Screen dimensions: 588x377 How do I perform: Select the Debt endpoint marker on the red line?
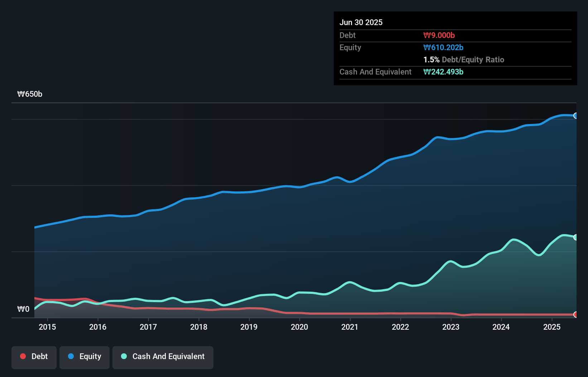coord(575,315)
